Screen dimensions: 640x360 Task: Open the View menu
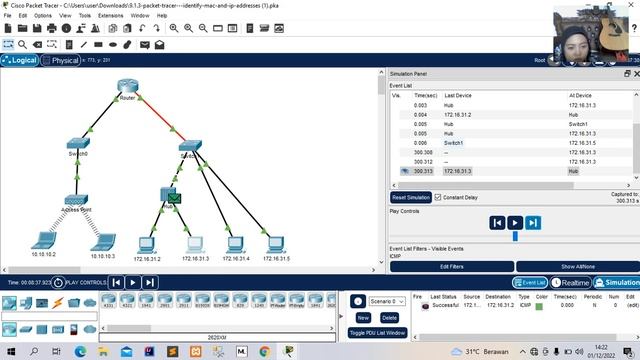coord(65,16)
